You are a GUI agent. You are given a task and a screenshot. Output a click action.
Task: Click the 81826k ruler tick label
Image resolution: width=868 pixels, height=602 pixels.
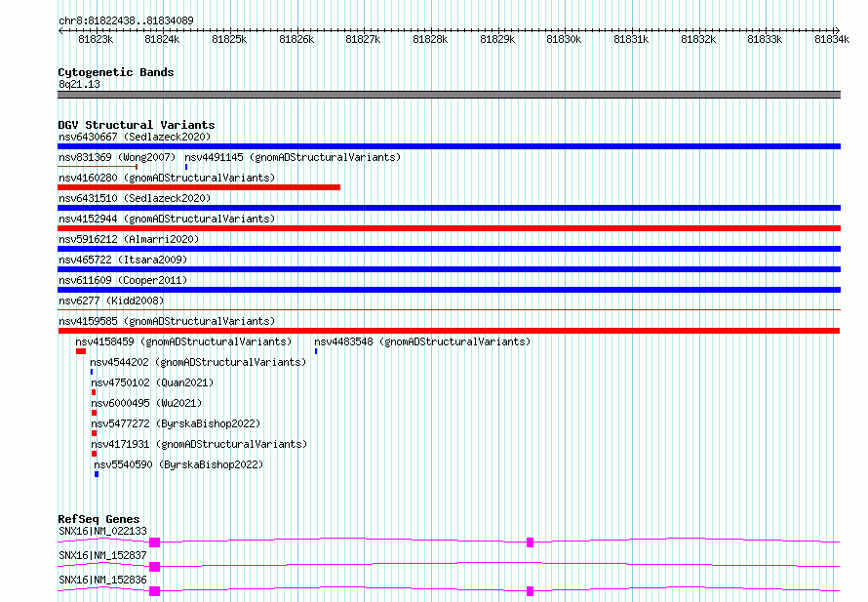pyautogui.click(x=296, y=39)
